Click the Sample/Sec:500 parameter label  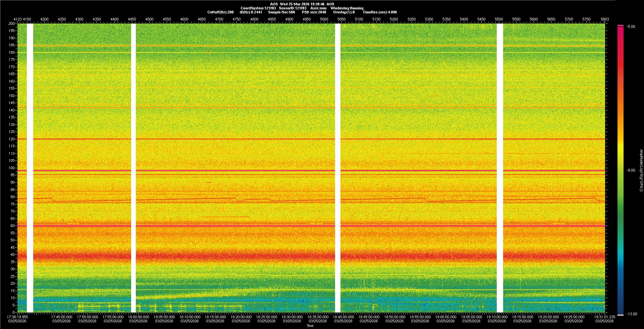[281, 12]
